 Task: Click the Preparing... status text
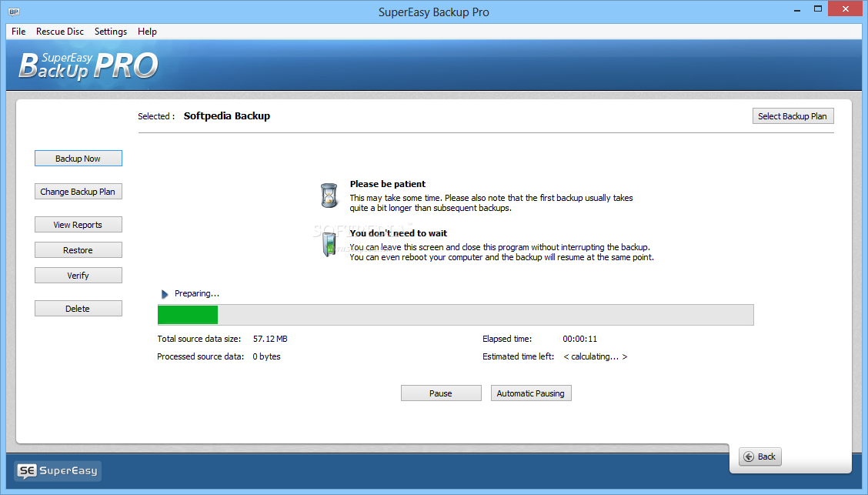click(x=197, y=293)
